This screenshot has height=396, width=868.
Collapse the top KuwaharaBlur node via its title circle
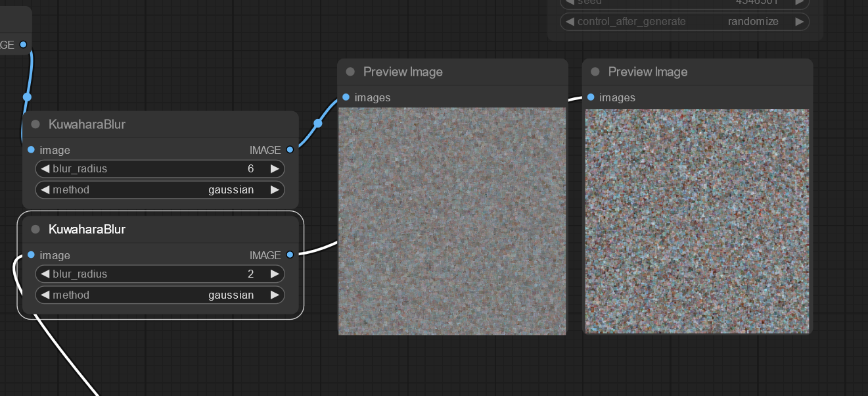[35, 124]
